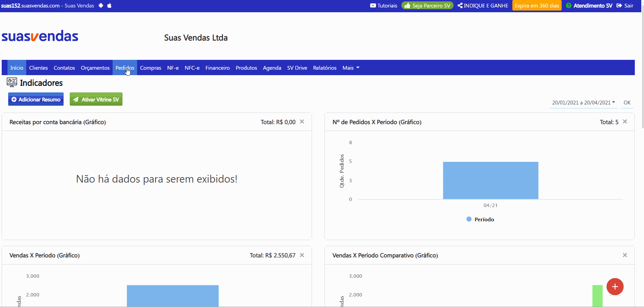Open Orçamentos menu item
This screenshot has height=307, width=644.
(x=95, y=68)
